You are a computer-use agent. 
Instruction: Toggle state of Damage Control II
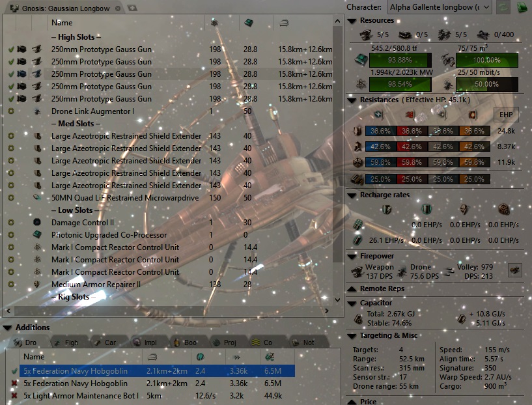[x=11, y=223]
